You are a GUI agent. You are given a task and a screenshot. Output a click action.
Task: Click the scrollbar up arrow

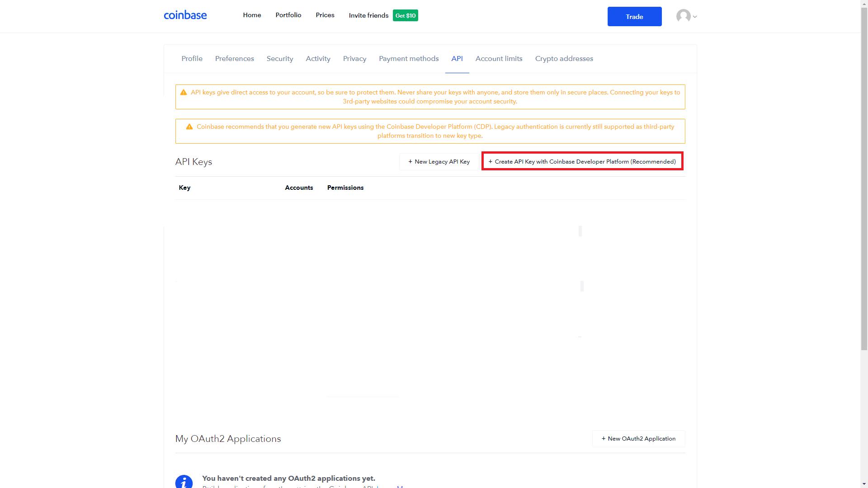864,4
